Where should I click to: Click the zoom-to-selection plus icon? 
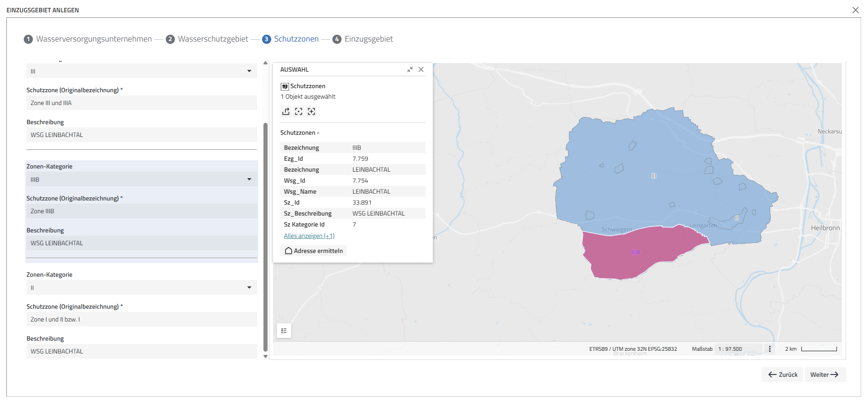pyautogui.click(x=311, y=111)
